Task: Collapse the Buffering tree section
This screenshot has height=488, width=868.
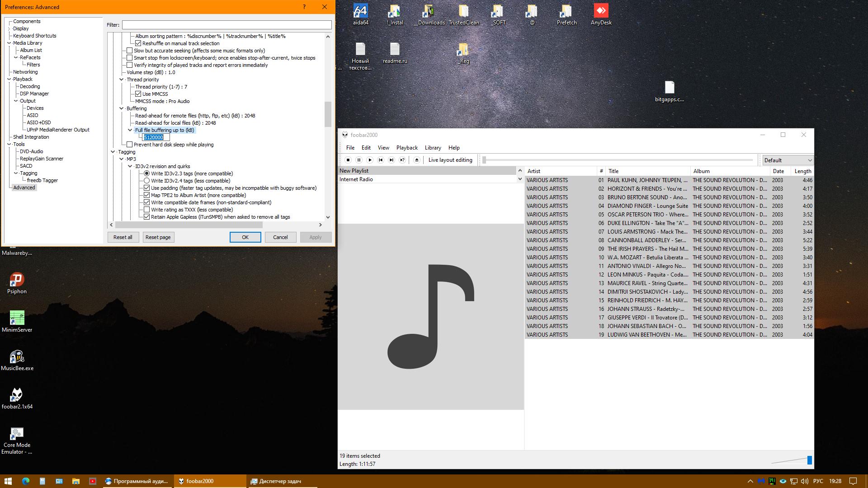Action: 122,108
